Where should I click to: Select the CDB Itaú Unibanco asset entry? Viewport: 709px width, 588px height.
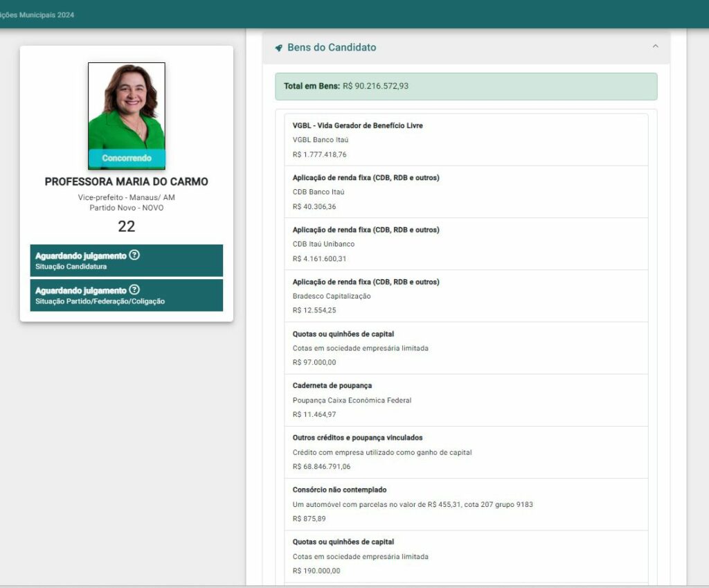465,244
